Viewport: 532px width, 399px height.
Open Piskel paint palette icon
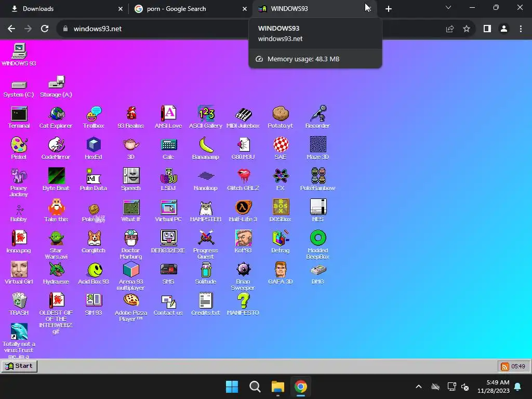tap(19, 149)
